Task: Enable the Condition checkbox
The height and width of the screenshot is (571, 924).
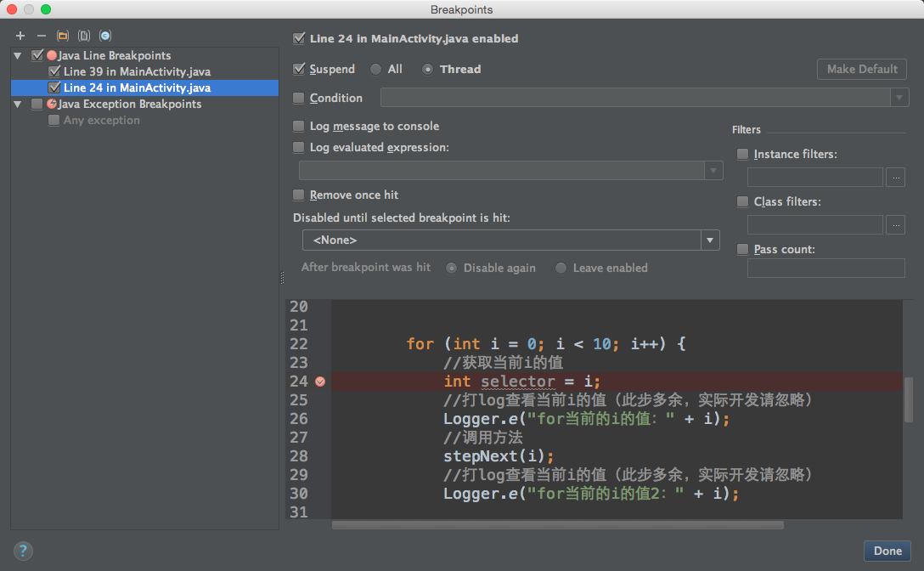Action: (x=299, y=98)
